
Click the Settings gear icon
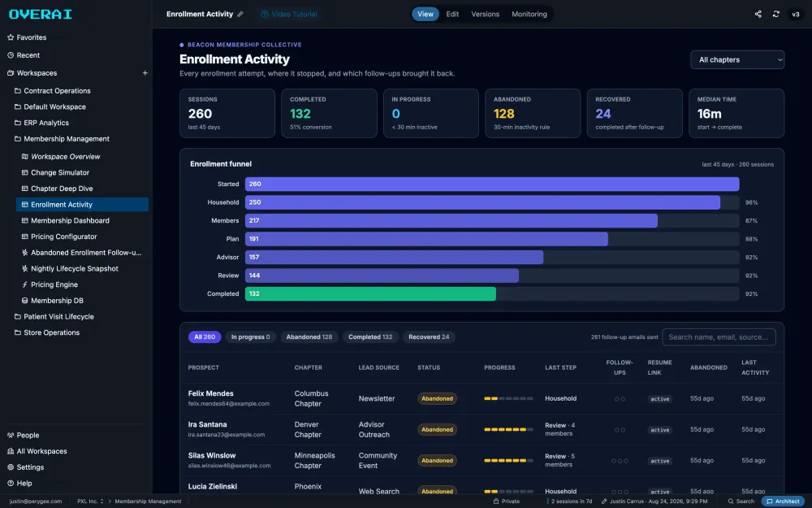tap(11, 467)
